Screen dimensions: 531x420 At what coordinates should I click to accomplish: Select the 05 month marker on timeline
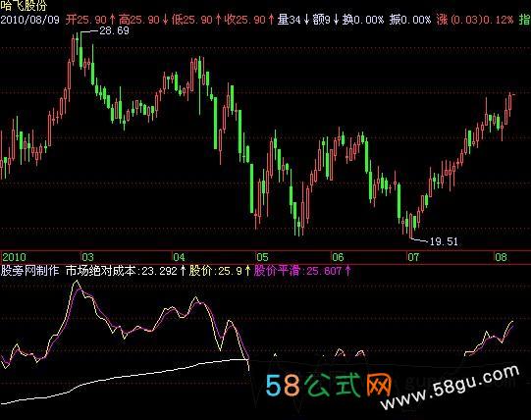tap(262, 257)
